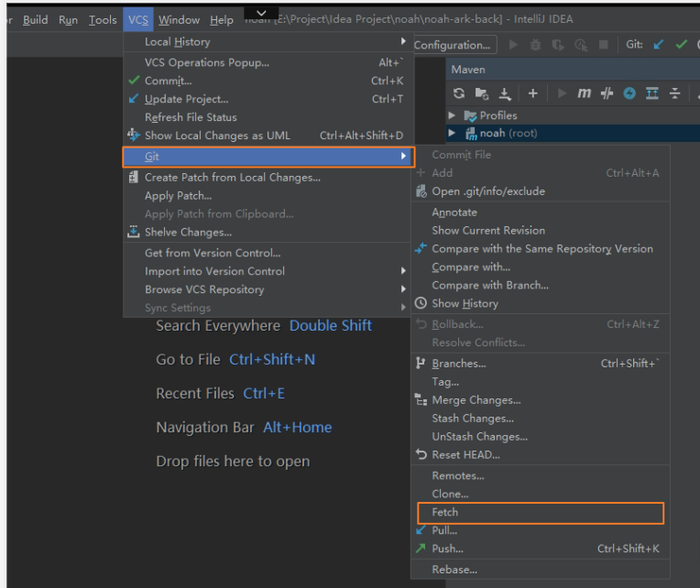Open Import into Version Control submenu
700x588 pixels.
click(x=268, y=271)
